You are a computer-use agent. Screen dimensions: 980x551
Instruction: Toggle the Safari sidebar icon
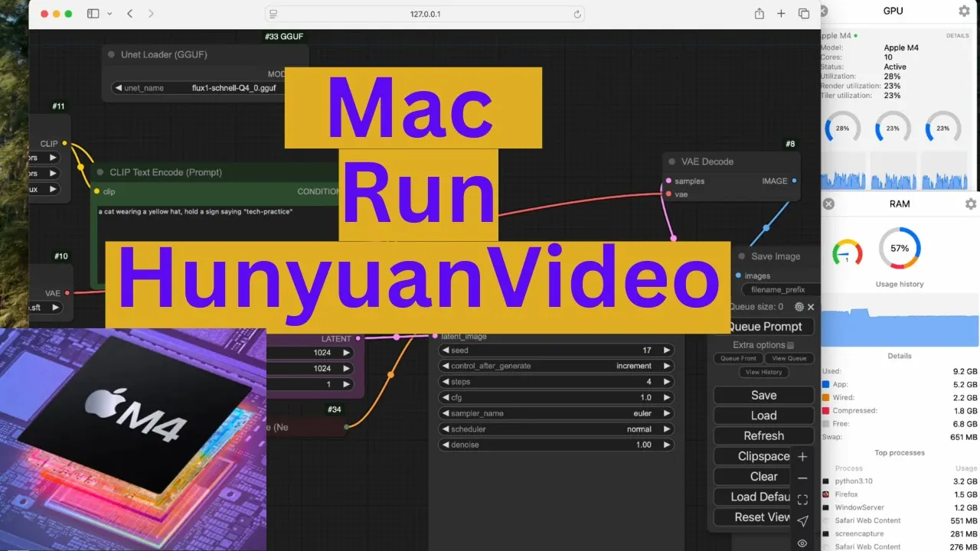pyautogui.click(x=93, y=14)
